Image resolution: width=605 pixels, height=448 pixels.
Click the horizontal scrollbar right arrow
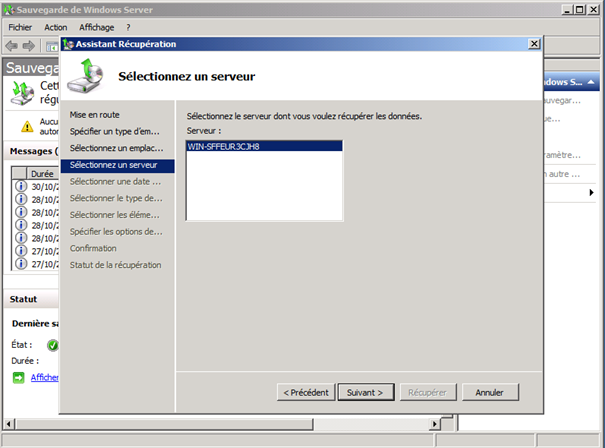435,424
